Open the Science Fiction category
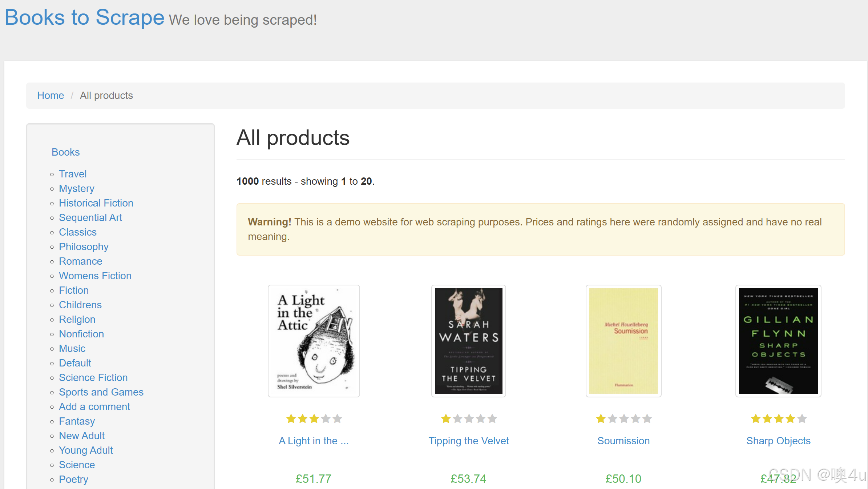The image size is (868, 489). 93,377
